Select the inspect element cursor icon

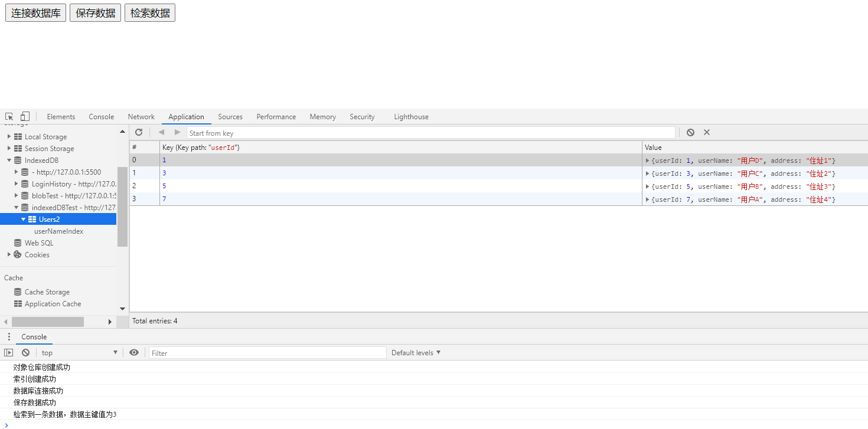[9, 117]
